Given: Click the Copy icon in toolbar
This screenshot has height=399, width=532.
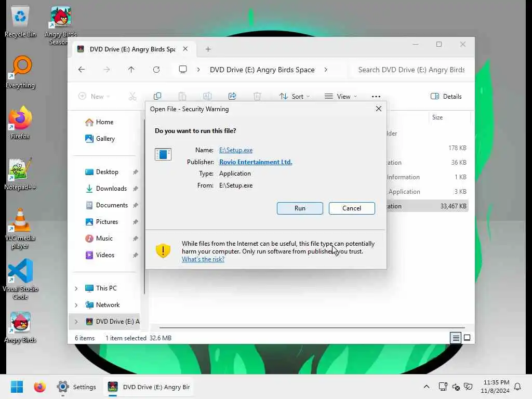Looking at the screenshot, I should click(157, 96).
